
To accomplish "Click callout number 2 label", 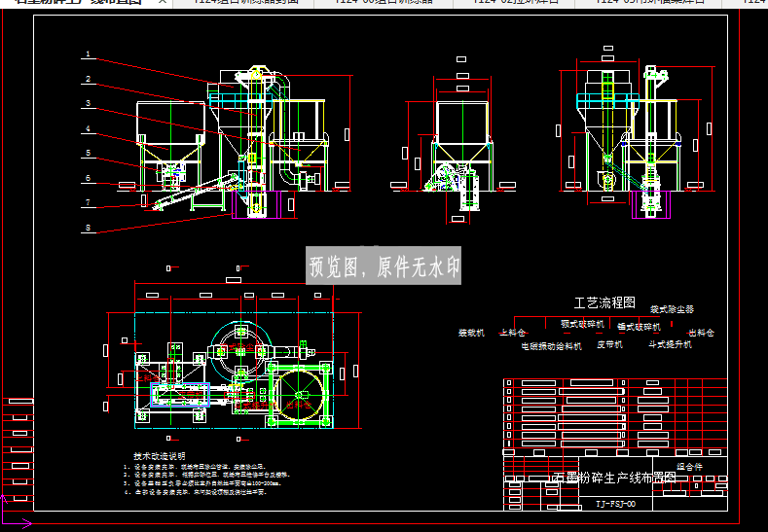I will (x=89, y=79).
